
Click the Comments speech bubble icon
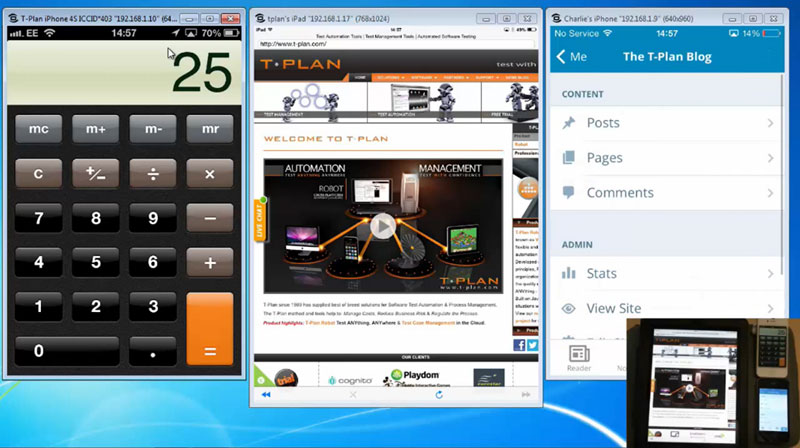[568, 192]
